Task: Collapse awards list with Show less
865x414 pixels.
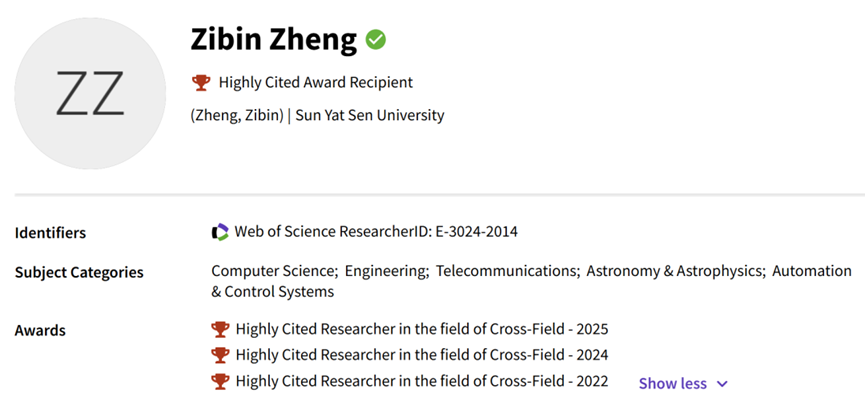Action: (x=672, y=383)
